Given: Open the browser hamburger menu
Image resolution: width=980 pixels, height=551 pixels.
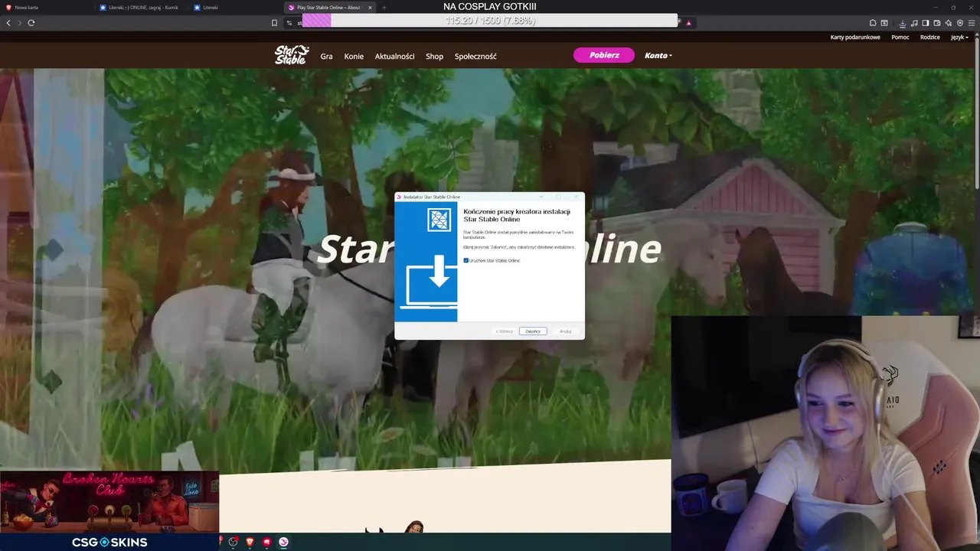Looking at the screenshot, I should (971, 22).
